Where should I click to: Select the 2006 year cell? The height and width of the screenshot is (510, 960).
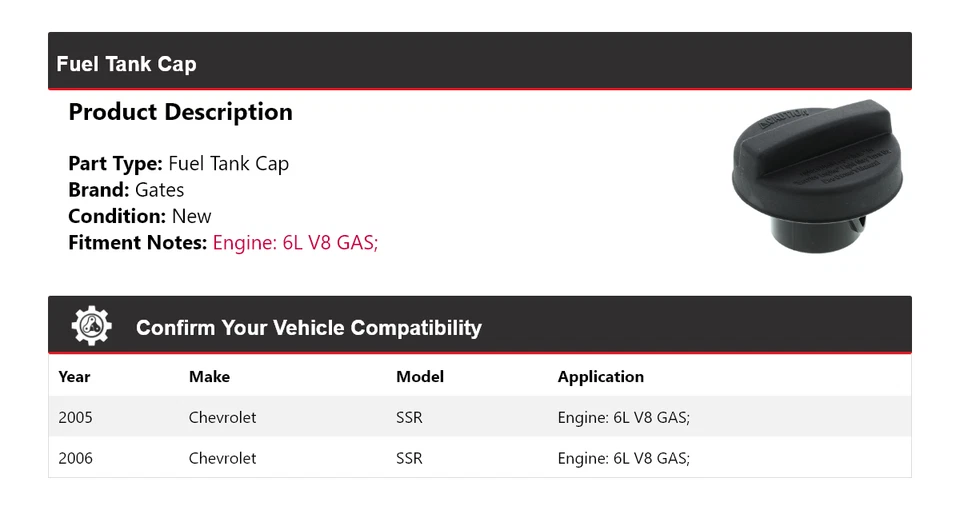coord(75,458)
